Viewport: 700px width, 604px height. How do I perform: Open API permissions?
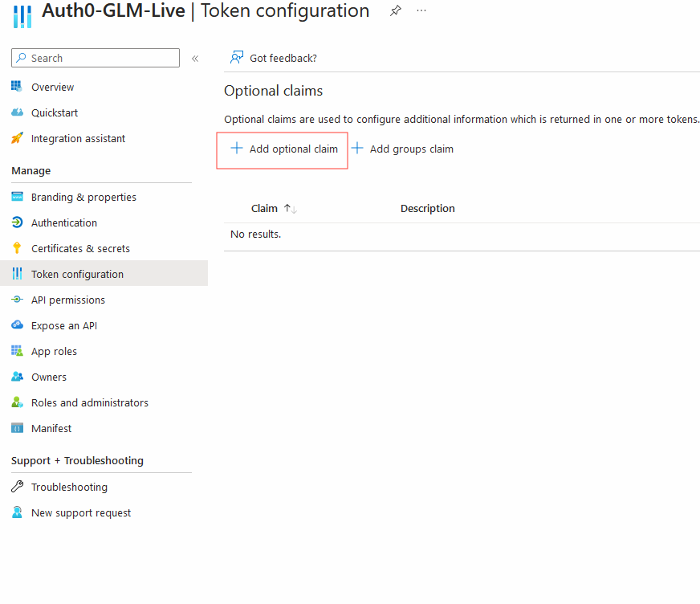coord(68,300)
